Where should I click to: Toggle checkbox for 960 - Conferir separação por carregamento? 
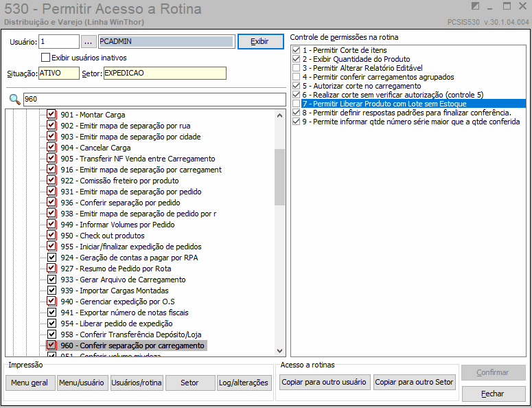[51, 345]
